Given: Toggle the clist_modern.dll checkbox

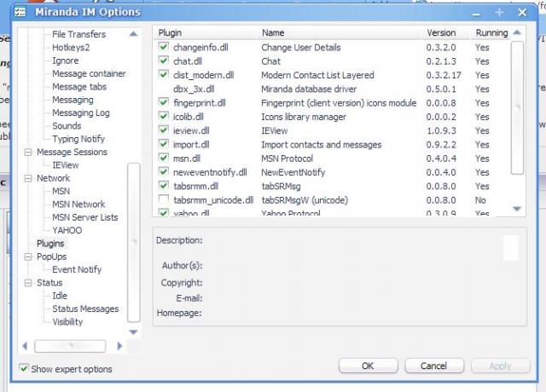Looking at the screenshot, I should click(x=163, y=74).
